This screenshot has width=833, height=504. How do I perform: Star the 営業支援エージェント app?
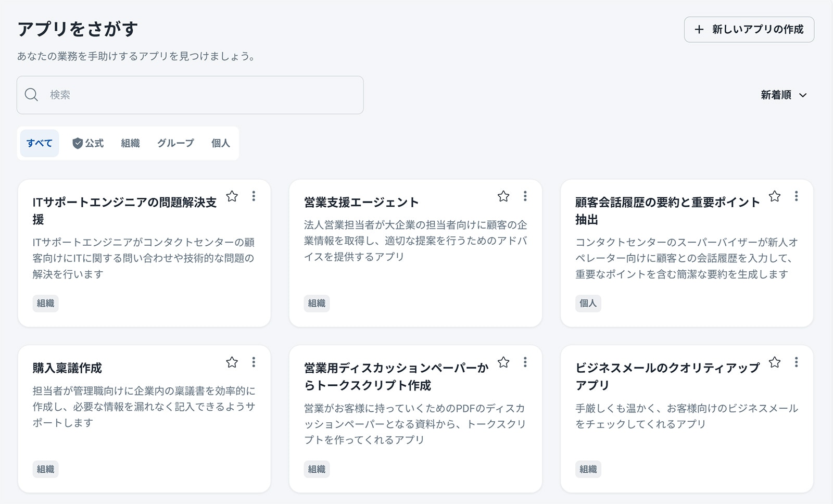click(503, 196)
